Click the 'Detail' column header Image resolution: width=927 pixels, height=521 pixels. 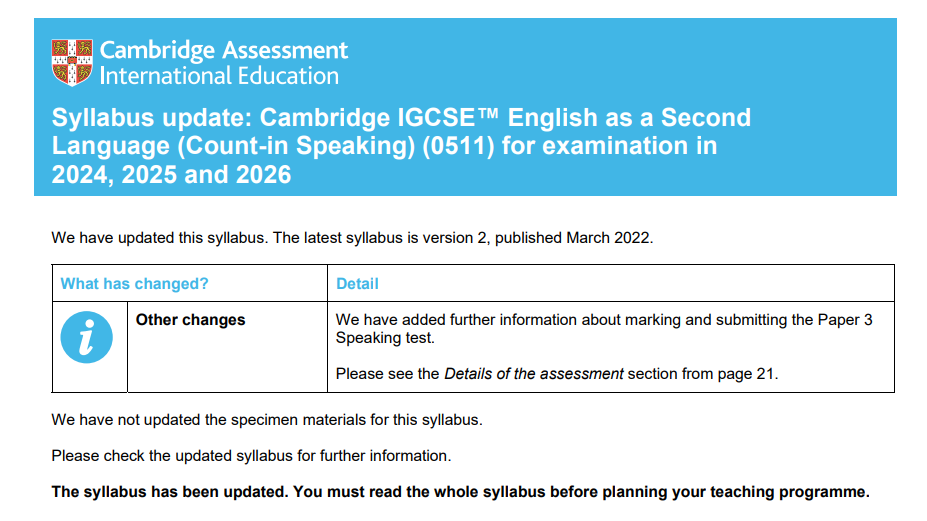tap(357, 284)
